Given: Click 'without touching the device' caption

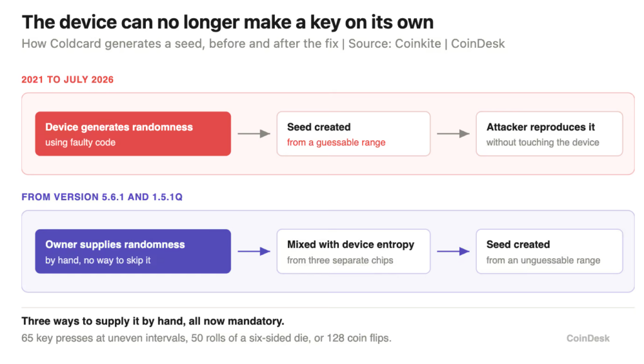Looking at the screenshot, I should pyautogui.click(x=543, y=142).
